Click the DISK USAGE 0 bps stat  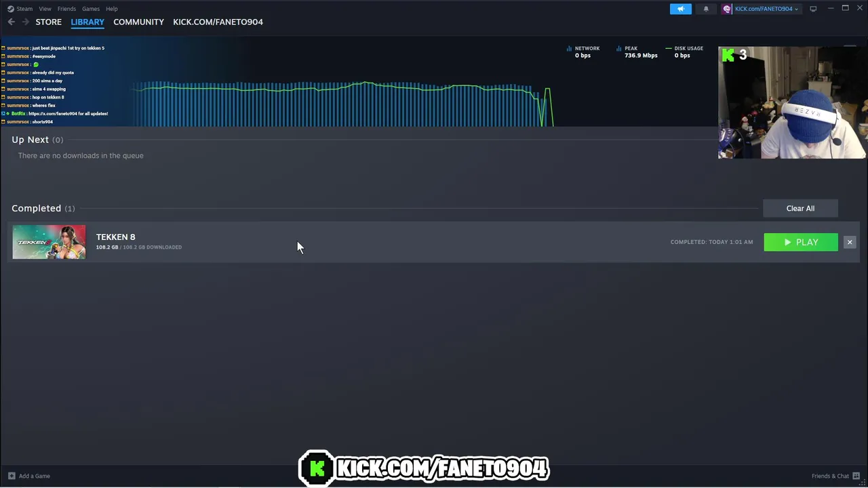684,52
